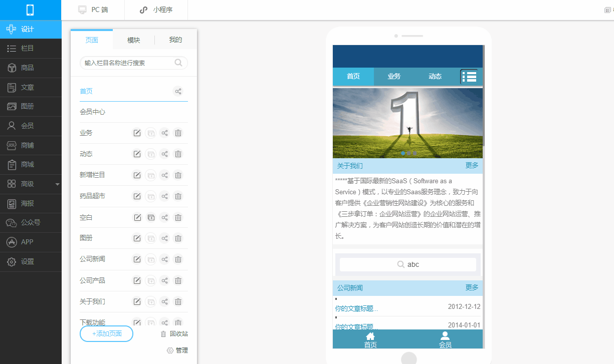Click the mobile phone icon at top-left
The height and width of the screenshot is (364, 614).
[31, 10]
